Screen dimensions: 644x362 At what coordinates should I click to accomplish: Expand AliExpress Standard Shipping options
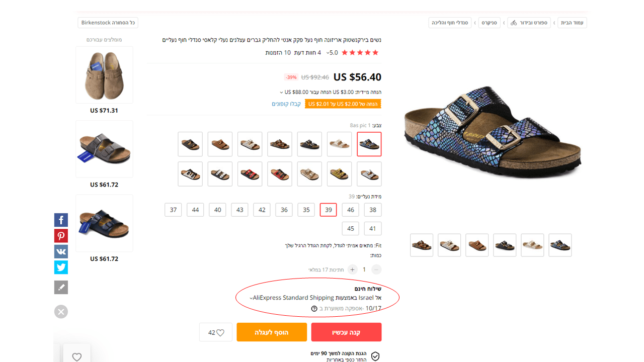tap(251, 298)
